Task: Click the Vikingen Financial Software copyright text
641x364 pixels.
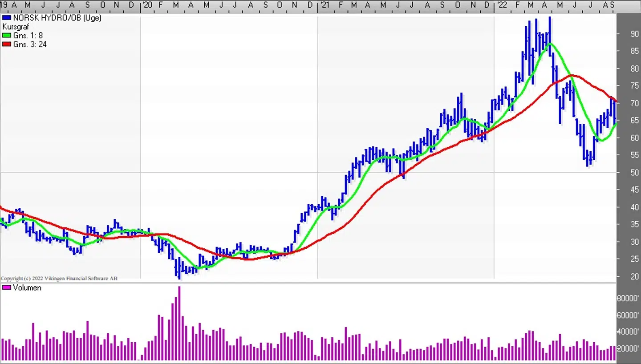Action: (x=59, y=279)
